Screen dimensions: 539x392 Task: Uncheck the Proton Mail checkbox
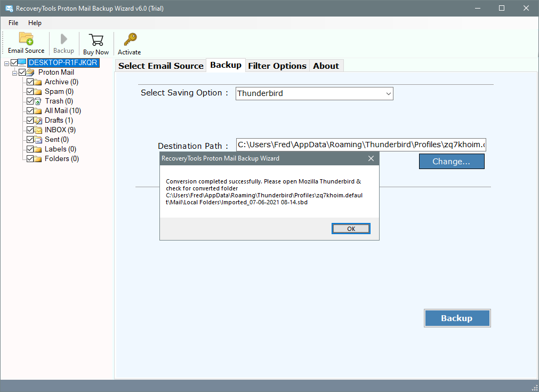click(x=22, y=72)
